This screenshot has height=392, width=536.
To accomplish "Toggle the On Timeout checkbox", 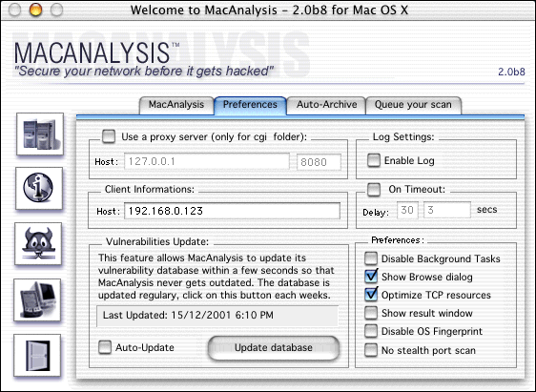I will [374, 190].
